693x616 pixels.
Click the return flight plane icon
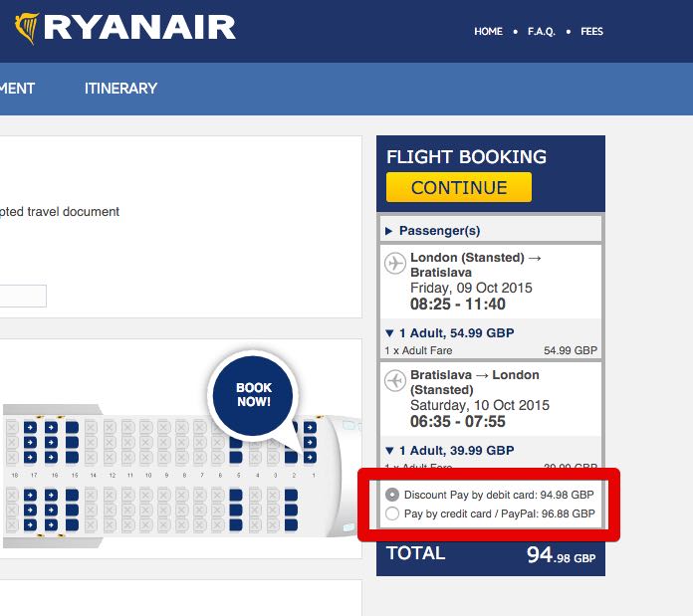click(x=395, y=381)
